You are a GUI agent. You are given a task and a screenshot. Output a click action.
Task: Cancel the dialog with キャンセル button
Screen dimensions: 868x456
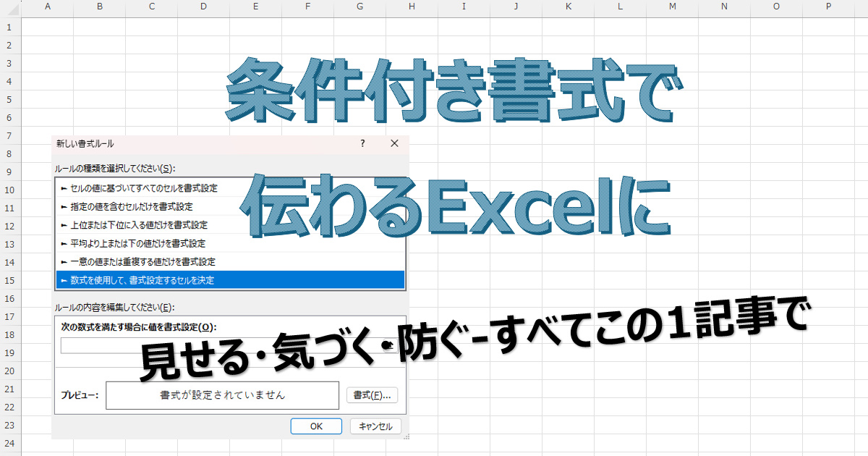(x=375, y=426)
